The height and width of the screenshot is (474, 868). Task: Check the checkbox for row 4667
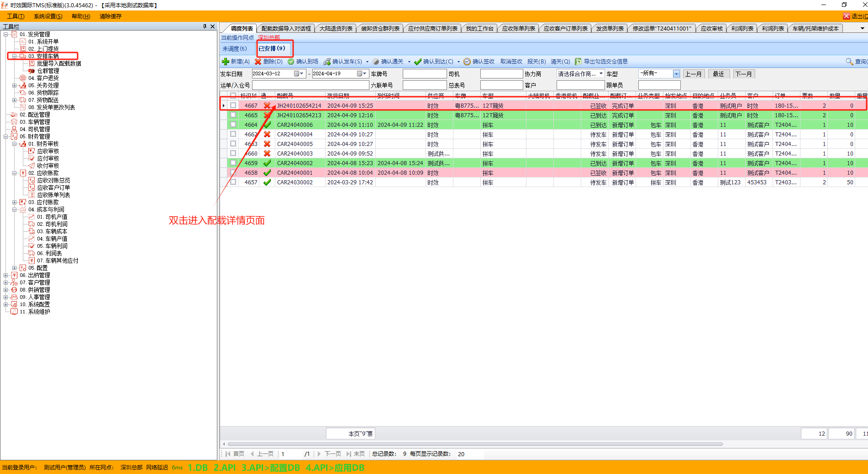click(x=233, y=105)
